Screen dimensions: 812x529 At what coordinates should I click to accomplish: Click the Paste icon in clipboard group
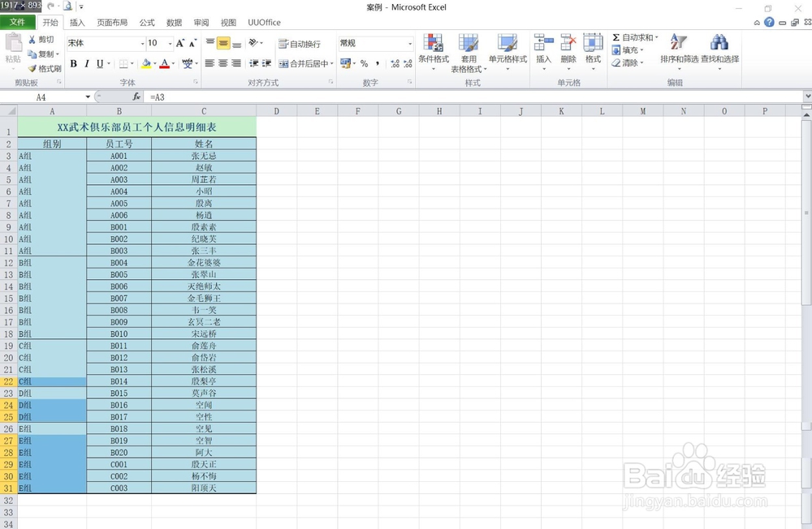(x=13, y=44)
